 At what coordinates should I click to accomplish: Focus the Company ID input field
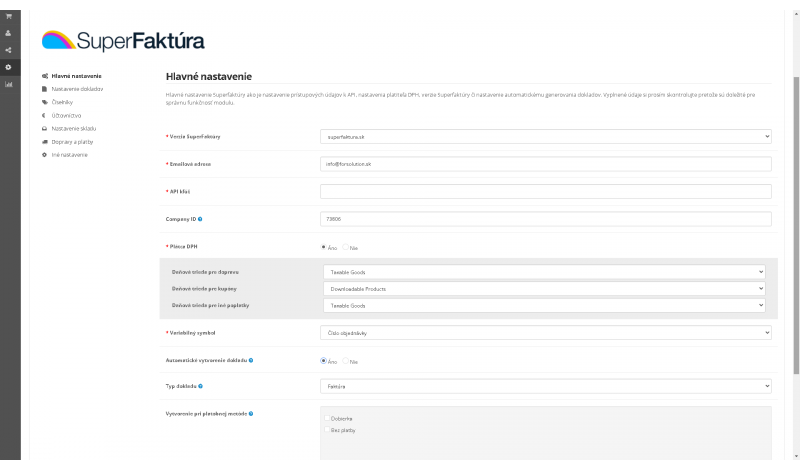point(545,219)
